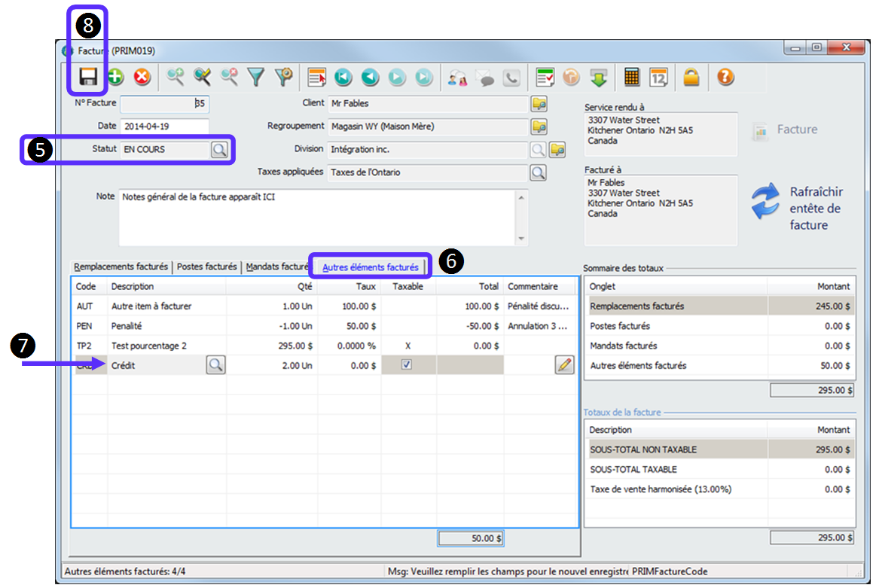The image size is (876, 588).
Task: Click the Date input field
Action: [x=163, y=126]
